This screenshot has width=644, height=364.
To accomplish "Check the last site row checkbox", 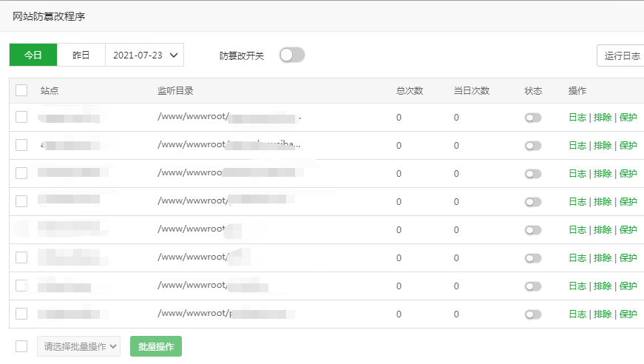I will pyautogui.click(x=21, y=314).
